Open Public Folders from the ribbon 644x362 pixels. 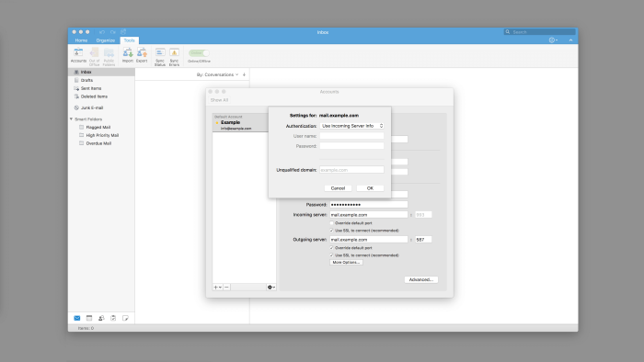[109, 57]
